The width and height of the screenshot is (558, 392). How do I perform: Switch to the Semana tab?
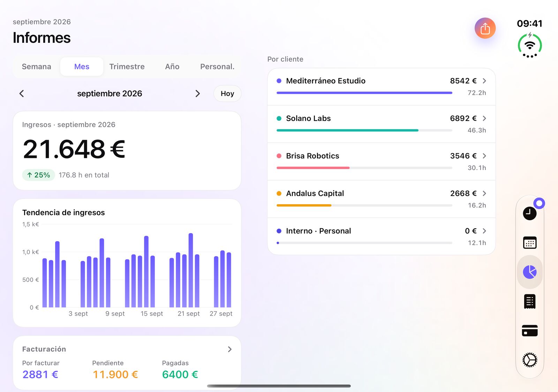(37, 67)
